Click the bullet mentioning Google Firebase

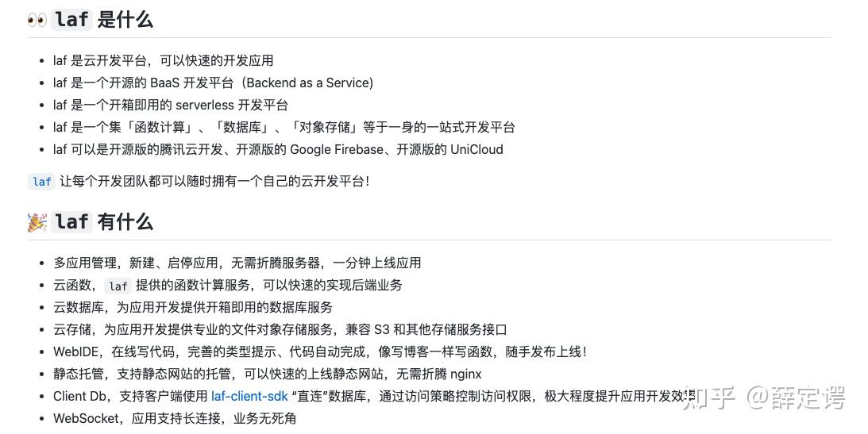(x=278, y=149)
